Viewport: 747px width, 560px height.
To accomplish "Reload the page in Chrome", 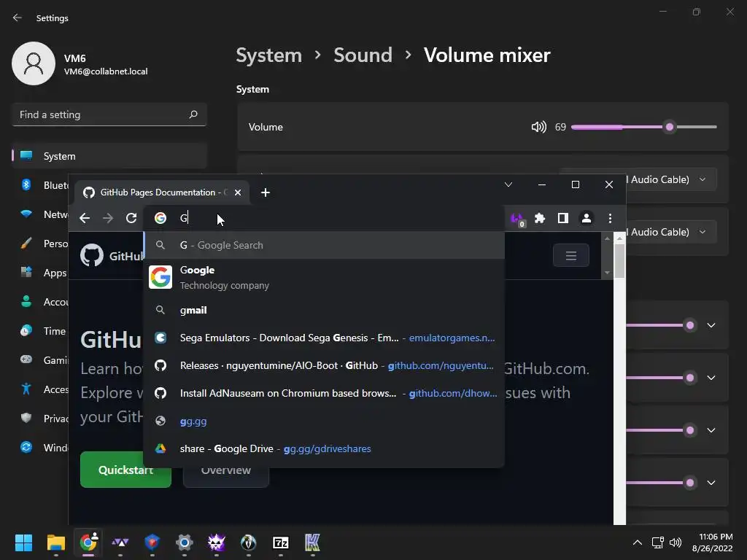I will tap(131, 218).
